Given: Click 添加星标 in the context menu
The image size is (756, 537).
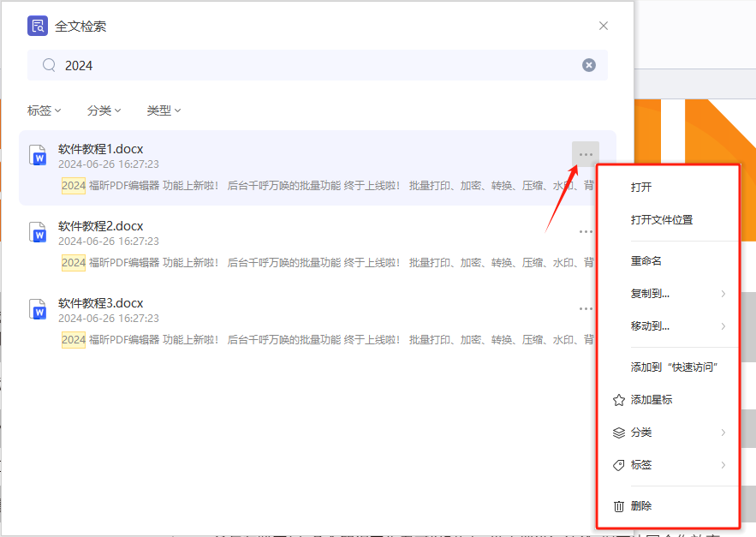Looking at the screenshot, I should coord(669,400).
